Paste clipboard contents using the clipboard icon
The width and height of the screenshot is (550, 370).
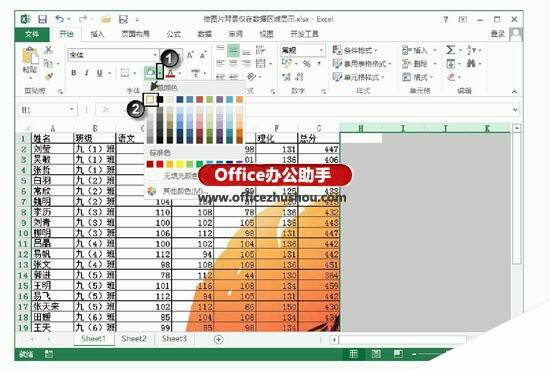pyautogui.click(x=30, y=56)
